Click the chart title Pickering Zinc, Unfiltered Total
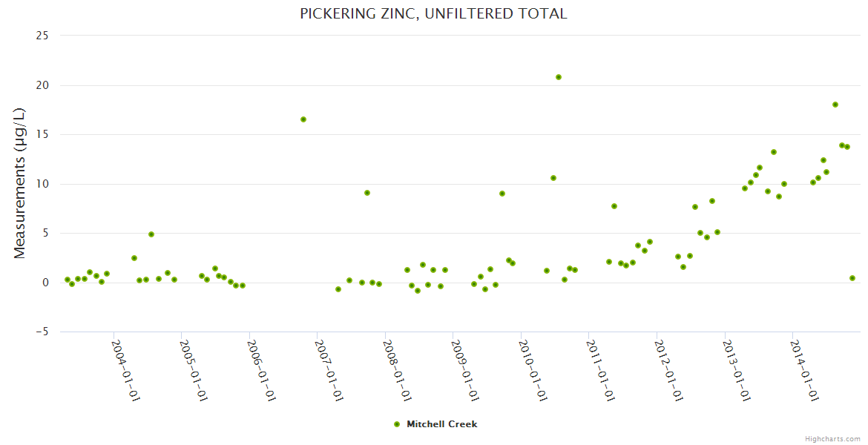The width and height of the screenshot is (868, 445). 433,14
